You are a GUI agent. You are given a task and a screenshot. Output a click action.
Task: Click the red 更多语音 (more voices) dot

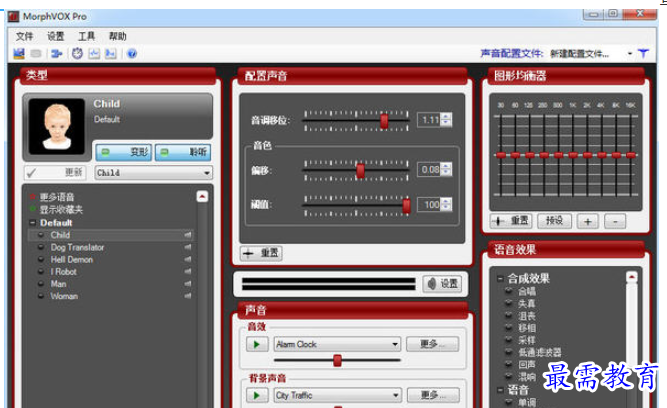coord(32,197)
